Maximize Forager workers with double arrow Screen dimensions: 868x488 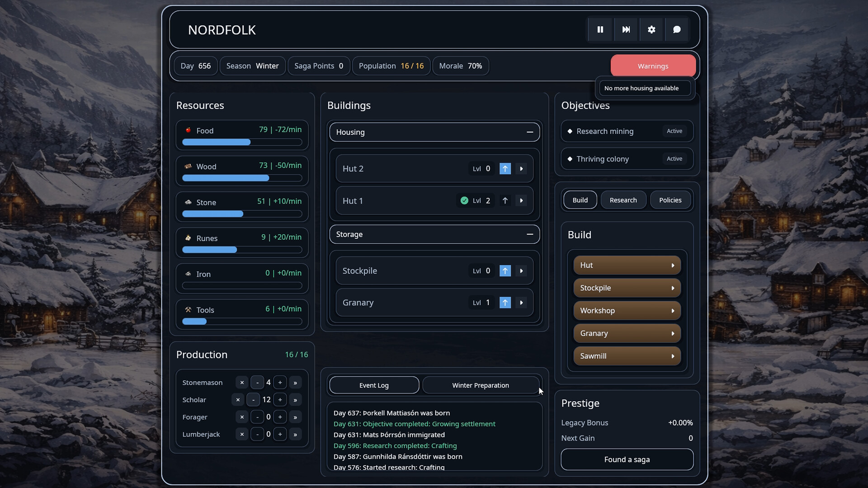(x=295, y=417)
